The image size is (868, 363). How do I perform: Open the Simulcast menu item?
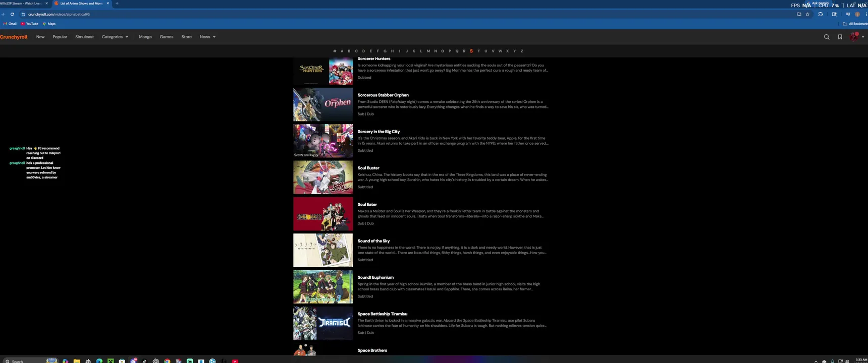(84, 37)
